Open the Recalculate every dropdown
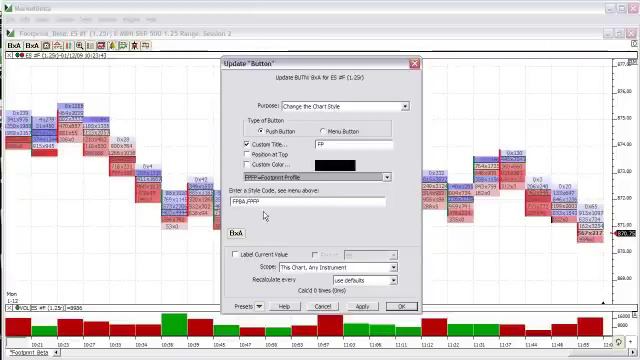Image resolution: width=640 pixels, height=360 pixels. pyautogui.click(x=393, y=280)
